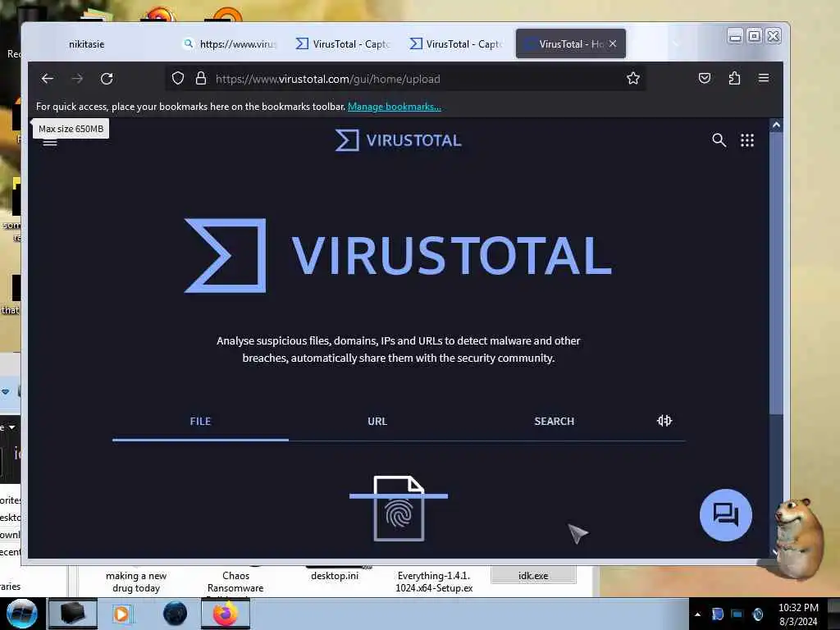Click the forward navigation arrow

pos(77,79)
